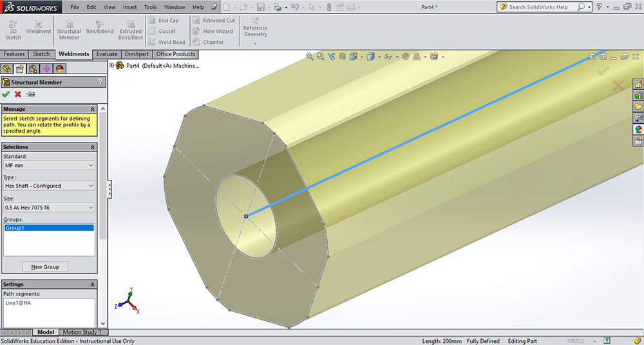Select Group1 in the Groups list
The image size is (644, 345).
(x=49, y=228)
